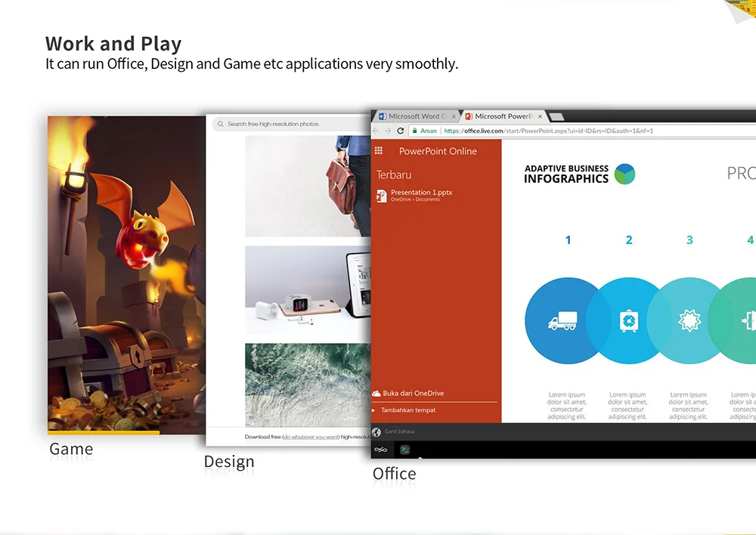This screenshot has width=756, height=535.
Task: Click the green secure padlock icon
Action: (414, 131)
